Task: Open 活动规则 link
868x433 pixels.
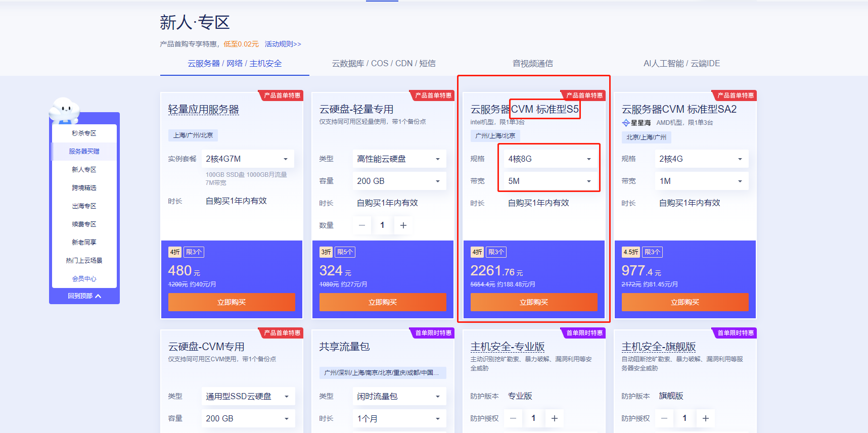Action: tap(283, 44)
